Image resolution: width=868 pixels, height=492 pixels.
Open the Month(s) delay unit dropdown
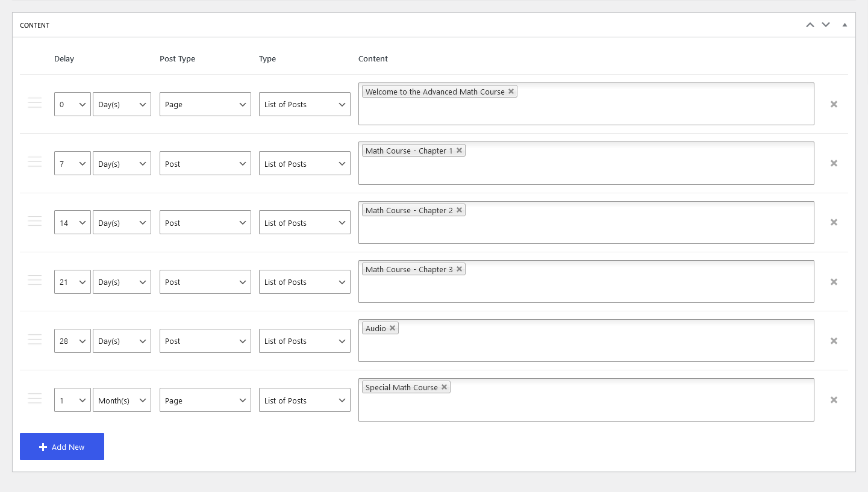tap(122, 400)
